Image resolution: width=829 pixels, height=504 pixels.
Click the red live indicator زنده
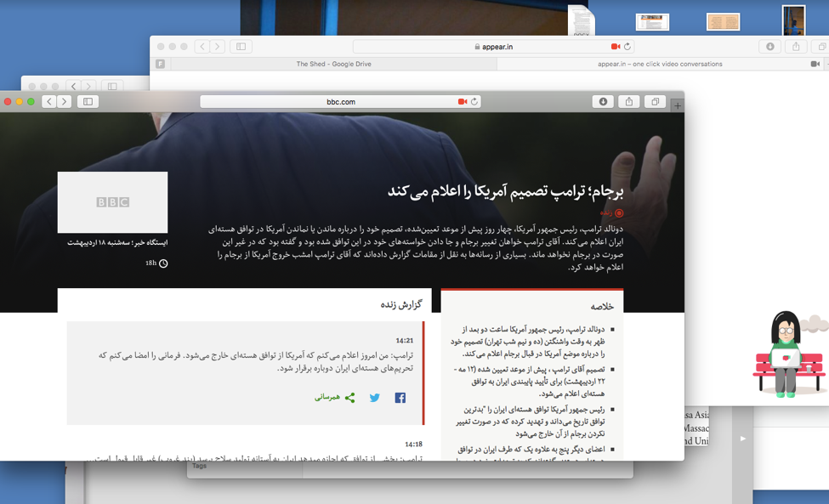click(x=611, y=213)
